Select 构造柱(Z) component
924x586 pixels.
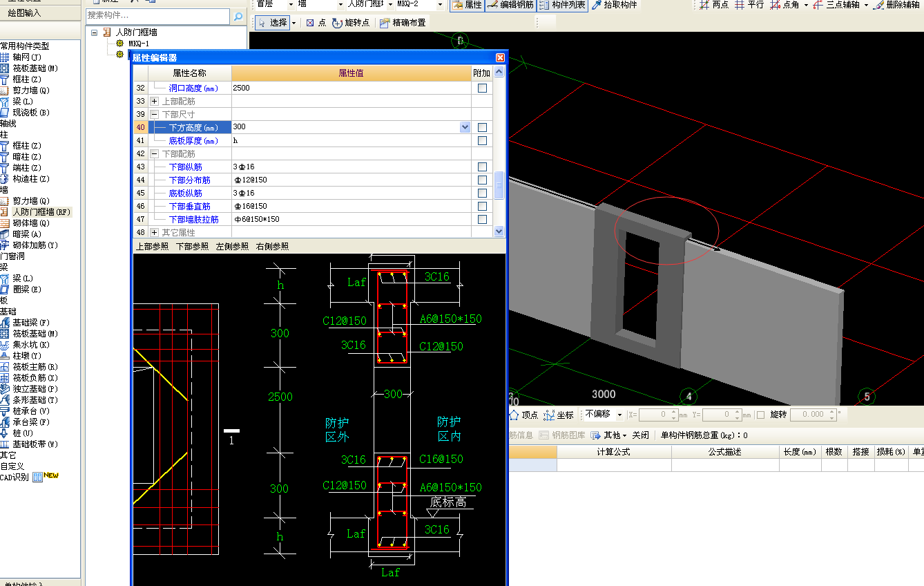[x=30, y=179]
